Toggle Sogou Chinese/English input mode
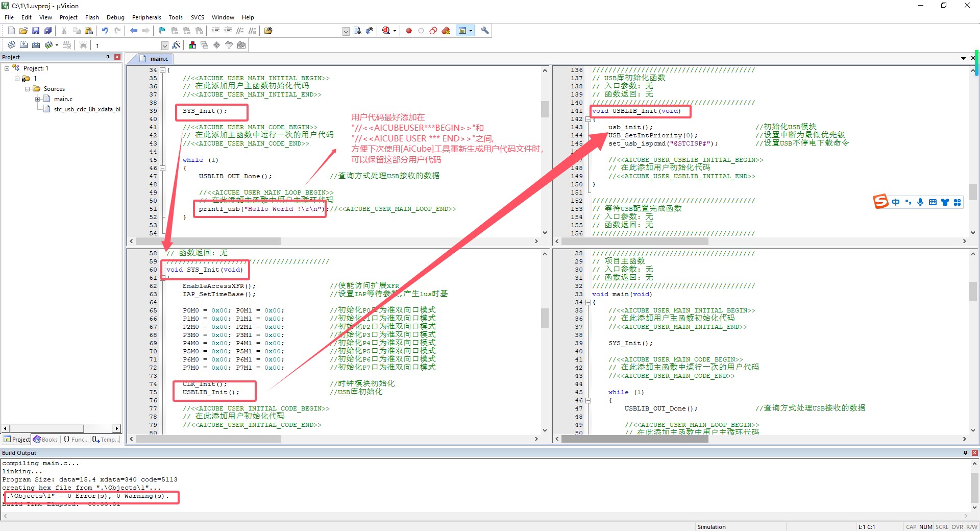The height and width of the screenshot is (531, 980). 896,202
